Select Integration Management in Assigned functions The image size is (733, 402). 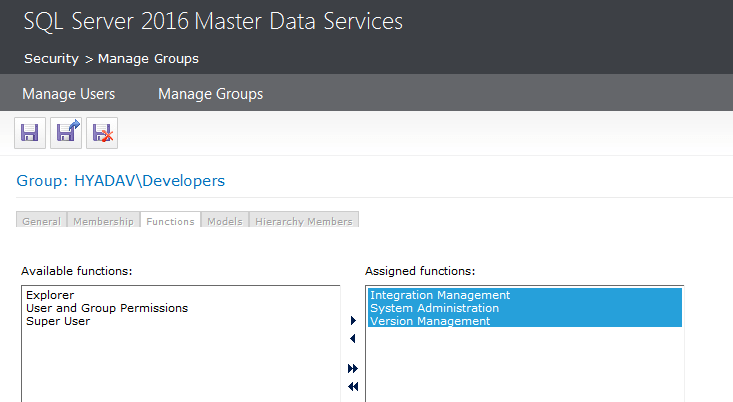525,295
